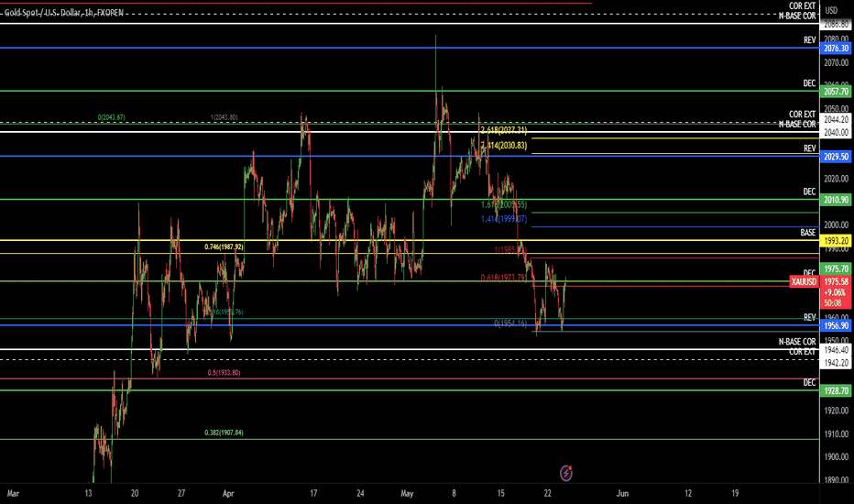Image resolution: width=854 pixels, height=504 pixels.
Task: Click the 24 date on time axis
Action: coord(360,494)
